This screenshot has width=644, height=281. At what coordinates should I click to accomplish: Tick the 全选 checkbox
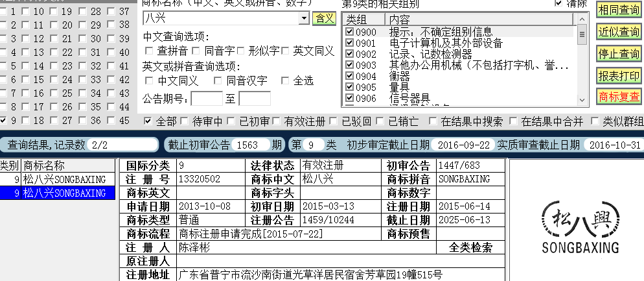click(x=285, y=80)
